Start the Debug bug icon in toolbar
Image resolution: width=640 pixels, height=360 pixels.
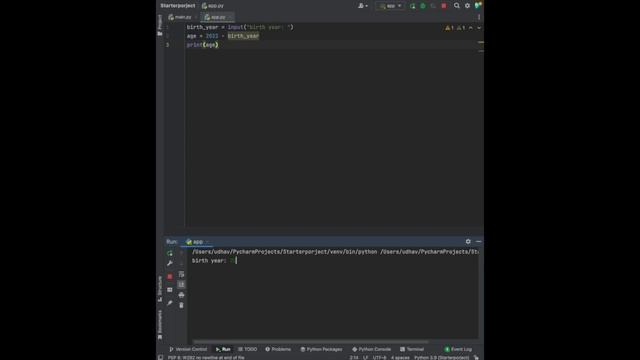pos(423,6)
